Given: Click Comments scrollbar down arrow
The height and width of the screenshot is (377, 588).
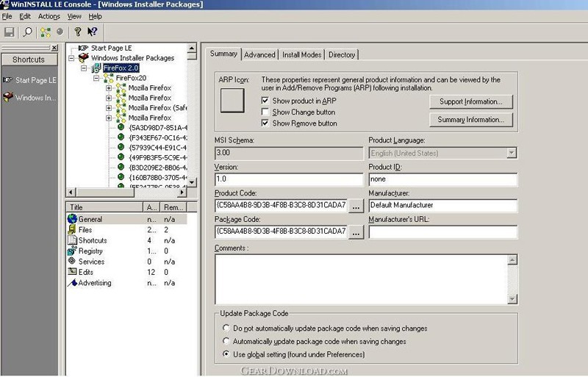Looking at the screenshot, I should tap(512, 299).
